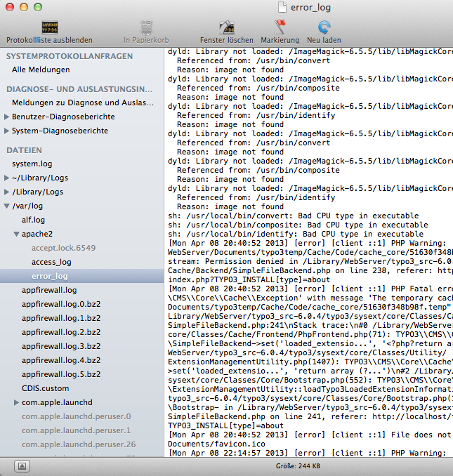Image resolution: width=453 pixels, height=476 pixels.
Task: Click the Markierung flag icon
Action: [280, 27]
